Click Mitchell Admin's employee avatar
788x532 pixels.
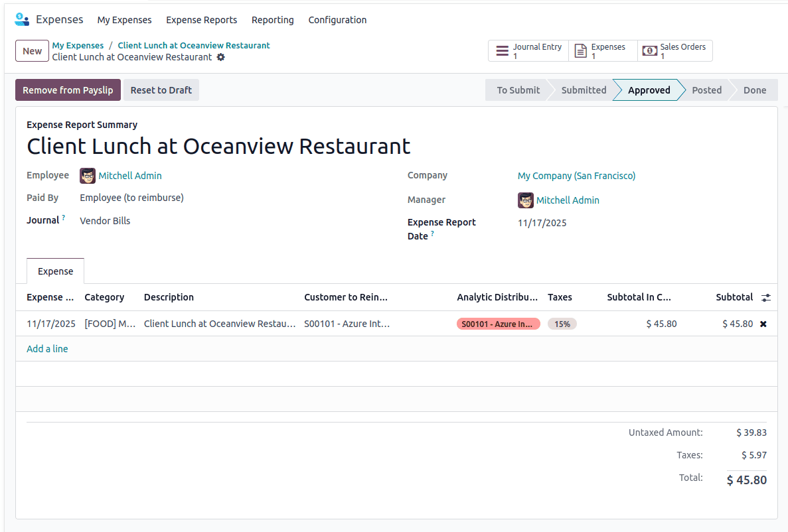(88, 176)
